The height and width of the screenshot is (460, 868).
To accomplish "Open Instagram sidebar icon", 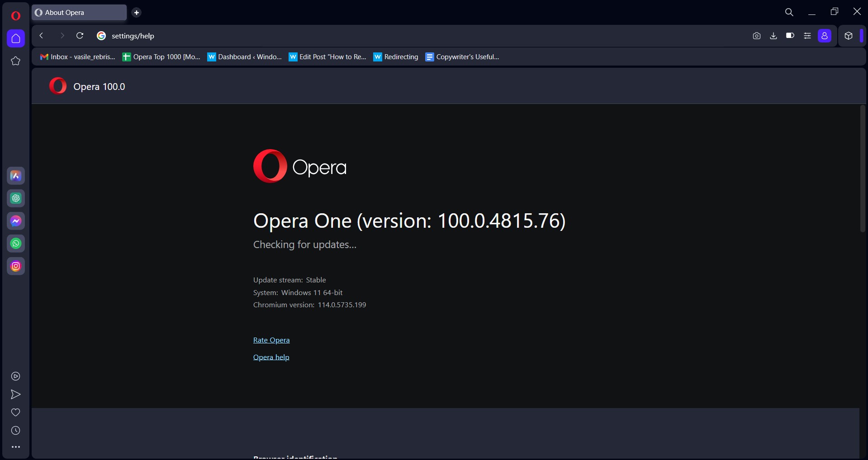I will [16, 266].
